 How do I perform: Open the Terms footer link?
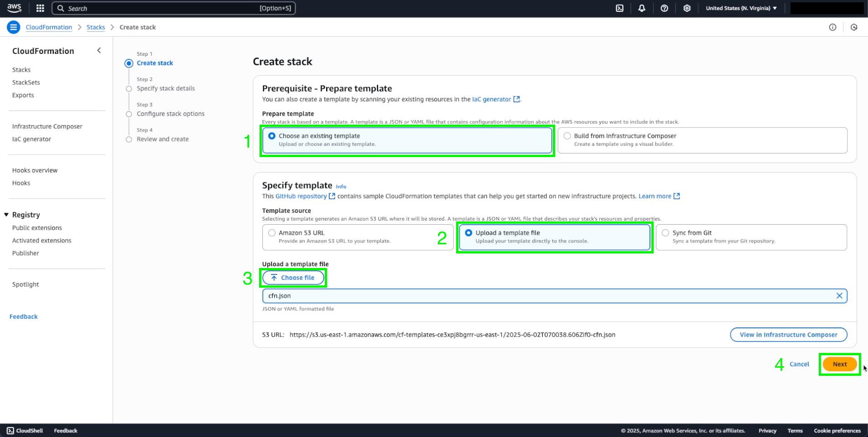pyautogui.click(x=795, y=431)
